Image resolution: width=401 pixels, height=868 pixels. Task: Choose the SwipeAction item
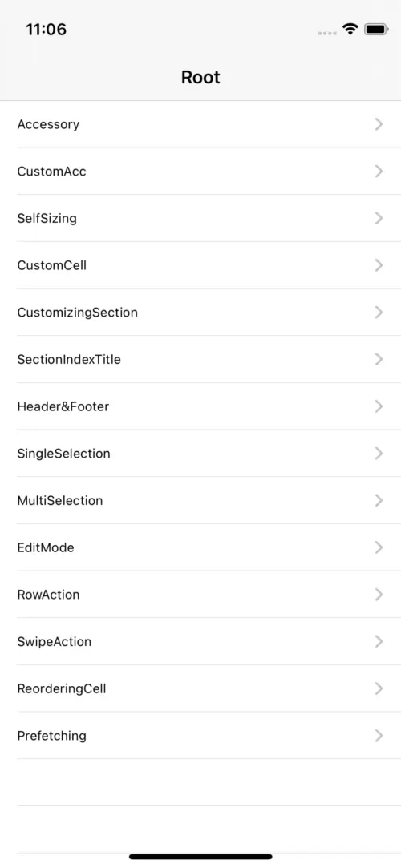click(200, 642)
